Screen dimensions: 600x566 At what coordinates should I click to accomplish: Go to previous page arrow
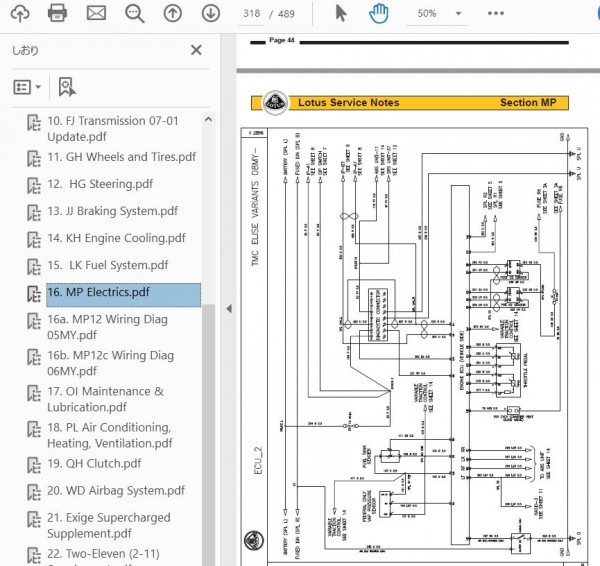click(173, 14)
